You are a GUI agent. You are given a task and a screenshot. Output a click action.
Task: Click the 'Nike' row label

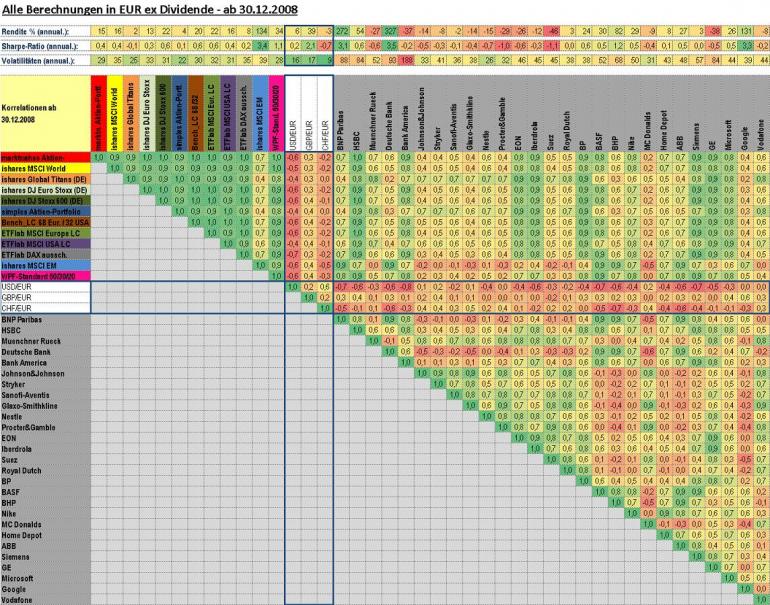(x=46, y=514)
